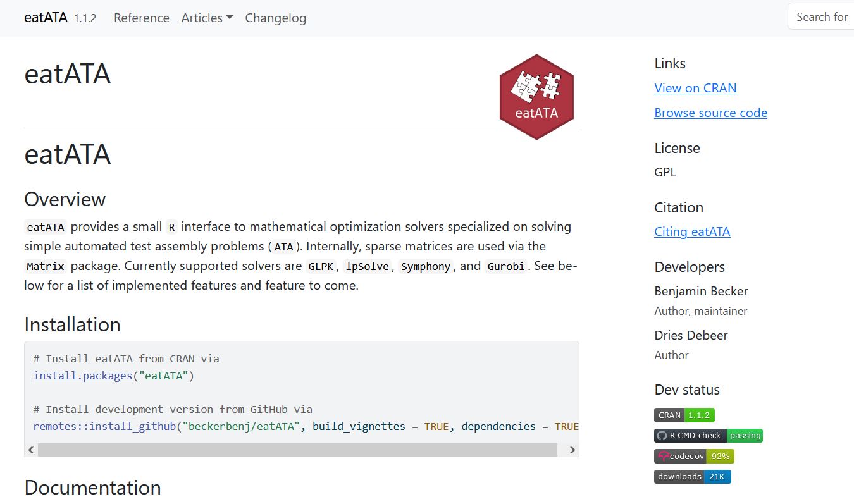Image resolution: width=854 pixels, height=504 pixels.
Task: Open the codecov 92% badge
Action: coord(694,456)
